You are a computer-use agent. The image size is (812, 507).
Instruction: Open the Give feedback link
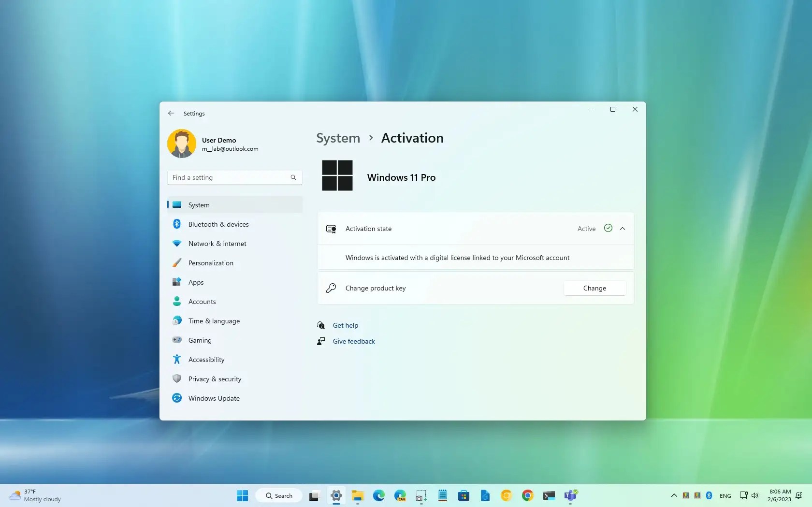coord(353,341)
